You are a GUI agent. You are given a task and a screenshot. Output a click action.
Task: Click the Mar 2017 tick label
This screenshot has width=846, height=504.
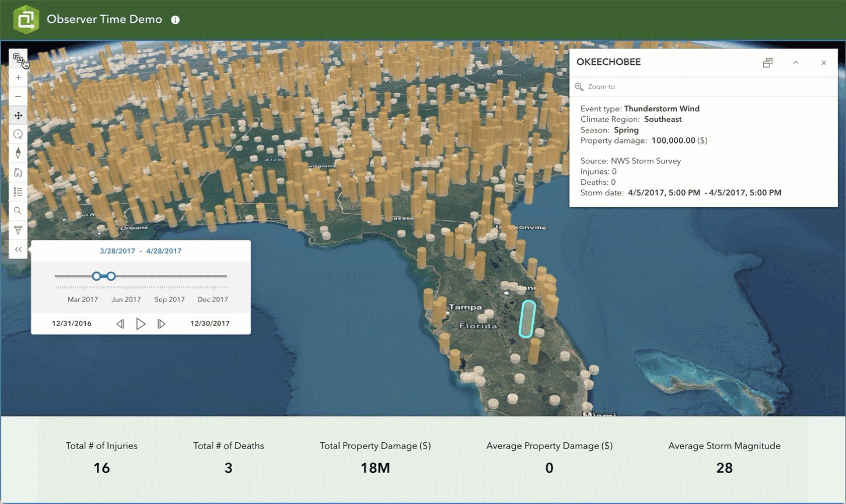pos(83,299)
